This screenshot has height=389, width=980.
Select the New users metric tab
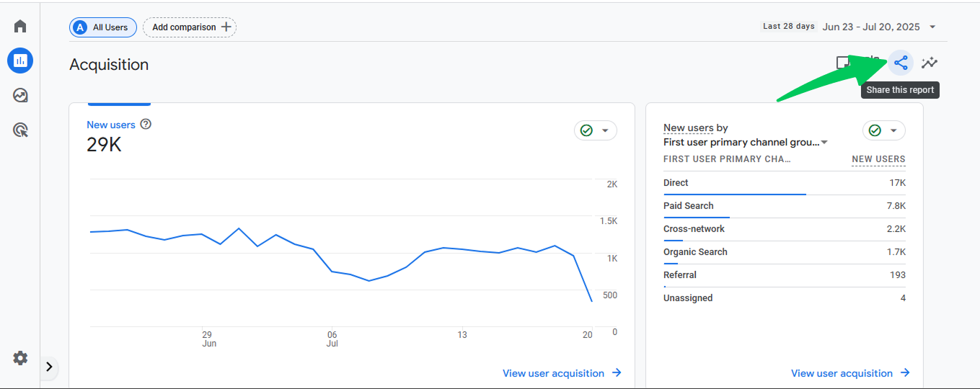[x=118, y=135]
